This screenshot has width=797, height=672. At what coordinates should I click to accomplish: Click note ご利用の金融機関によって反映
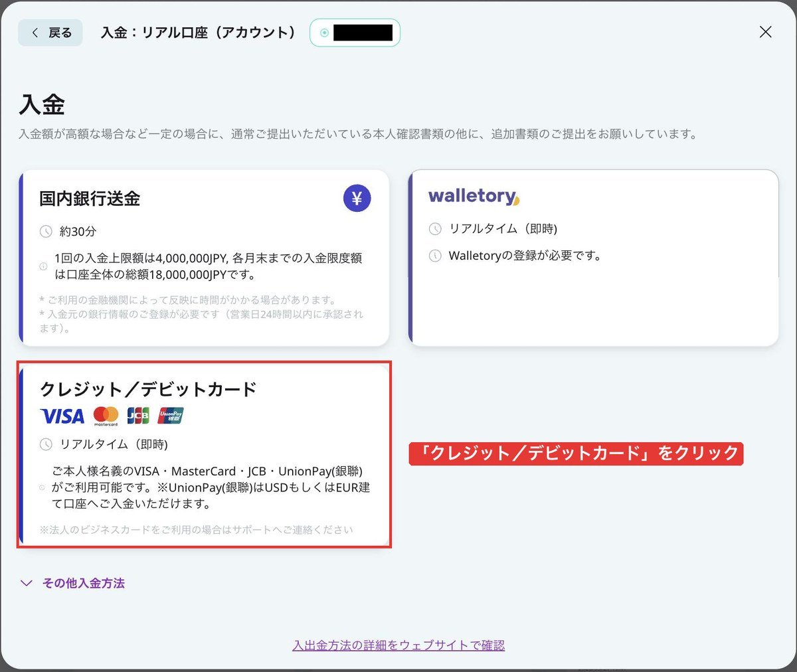point(188,300)
